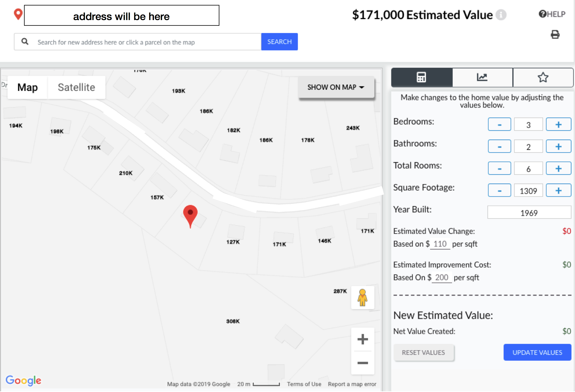Expand the SHOW ON MAP dropdown
575x392 pixels.
click(x=336, y=87)
